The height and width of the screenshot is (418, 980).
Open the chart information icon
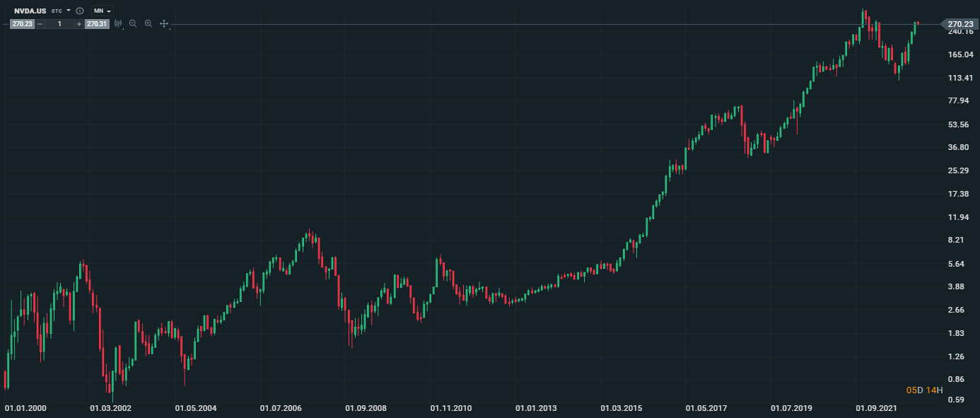click(x=78, y=11)
